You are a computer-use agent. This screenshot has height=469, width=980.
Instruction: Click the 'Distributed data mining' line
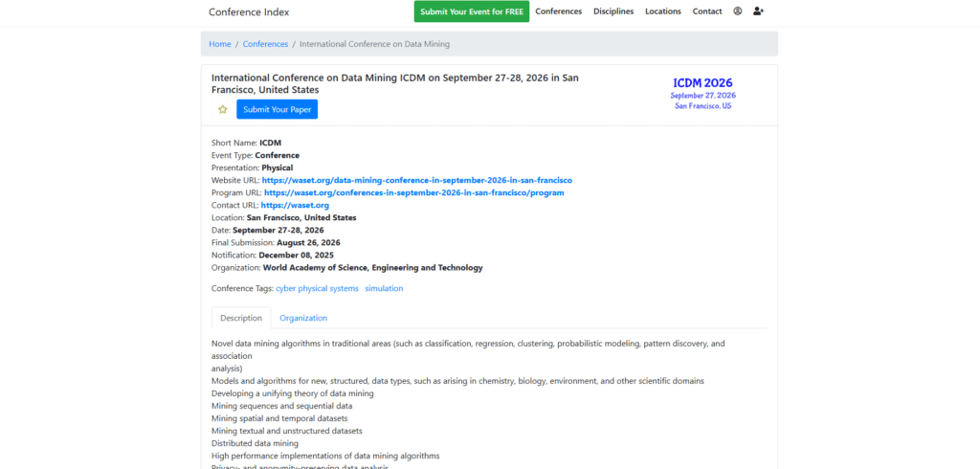pos(255,443)
